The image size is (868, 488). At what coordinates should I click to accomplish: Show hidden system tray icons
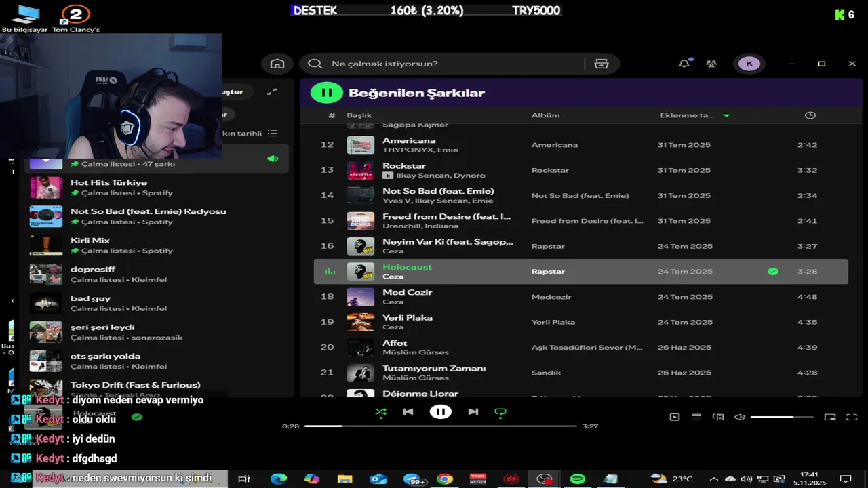713,479
